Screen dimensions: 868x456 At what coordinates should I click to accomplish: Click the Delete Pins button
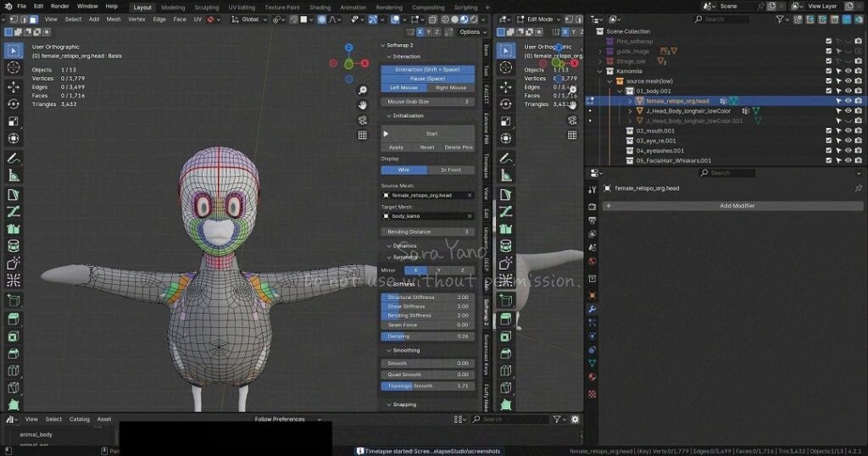point(459,147)
